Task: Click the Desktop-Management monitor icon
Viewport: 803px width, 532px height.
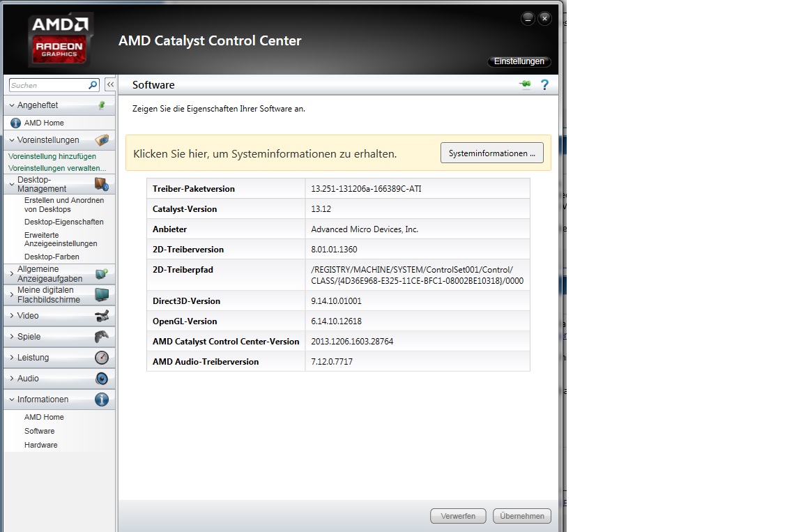Action: click(101, 184)
